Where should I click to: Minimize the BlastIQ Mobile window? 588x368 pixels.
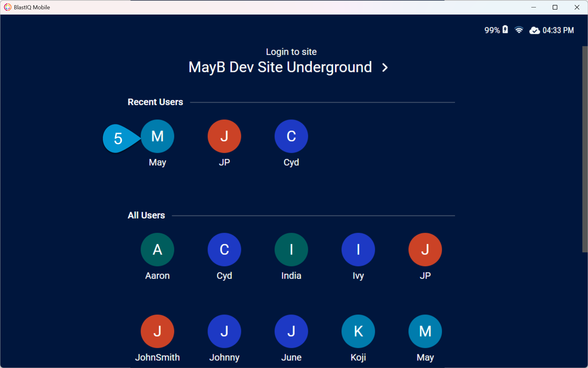point(533,7)
